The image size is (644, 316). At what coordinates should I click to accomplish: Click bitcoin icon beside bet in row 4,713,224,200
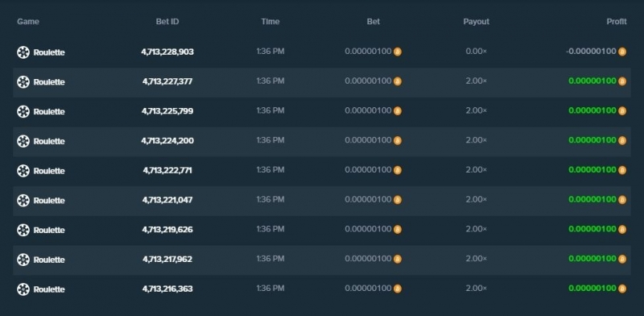(398, 141)
